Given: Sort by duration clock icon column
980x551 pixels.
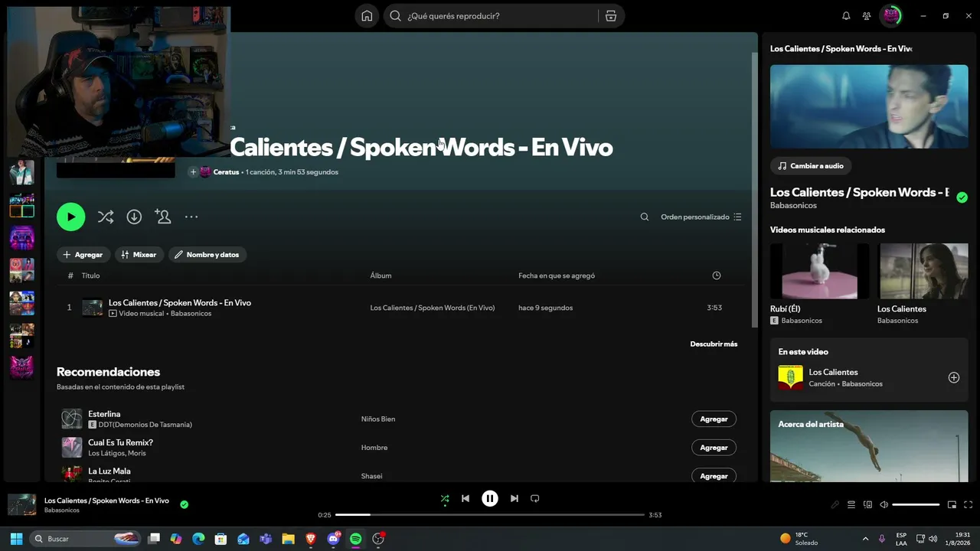Looking at the screenshot, I should click(717, 275).
